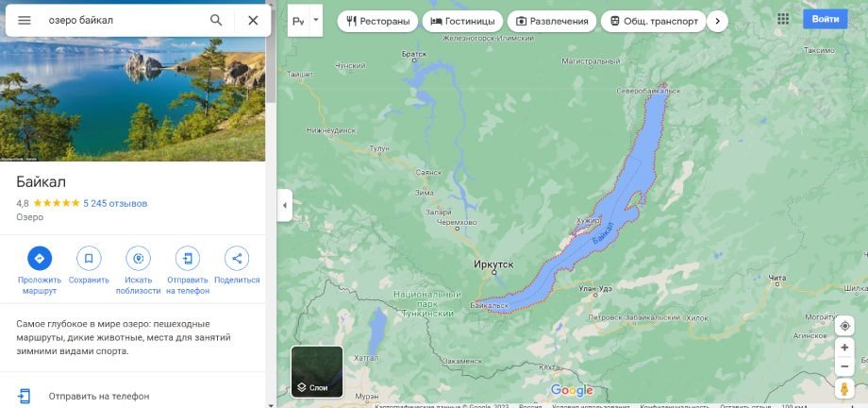Zoom in with the plus button
This screenshot has height=408, width=868.
point(844,348)
